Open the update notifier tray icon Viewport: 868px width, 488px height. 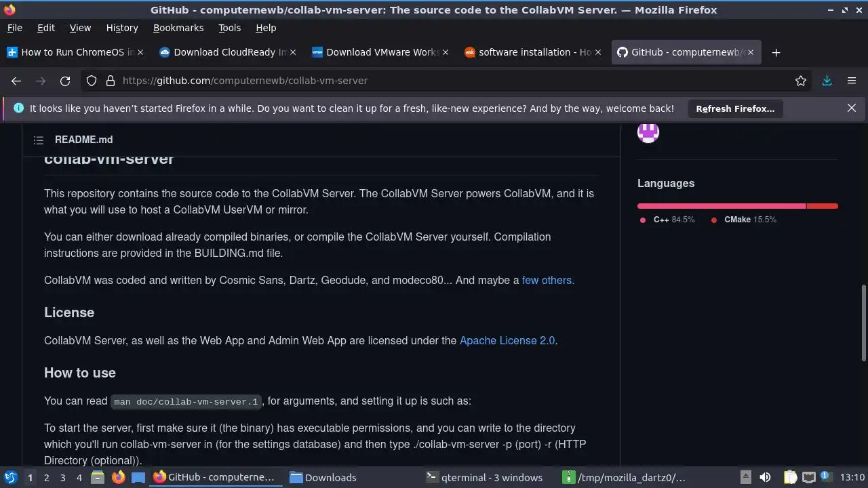pos(826,477)
